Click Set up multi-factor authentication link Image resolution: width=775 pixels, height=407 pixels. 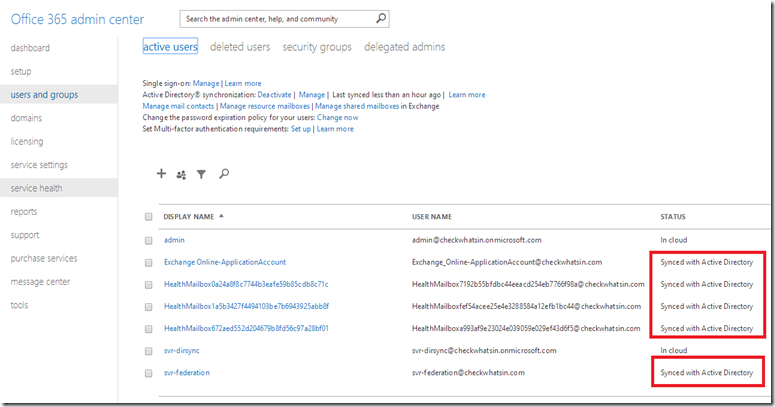coord(301,129)
